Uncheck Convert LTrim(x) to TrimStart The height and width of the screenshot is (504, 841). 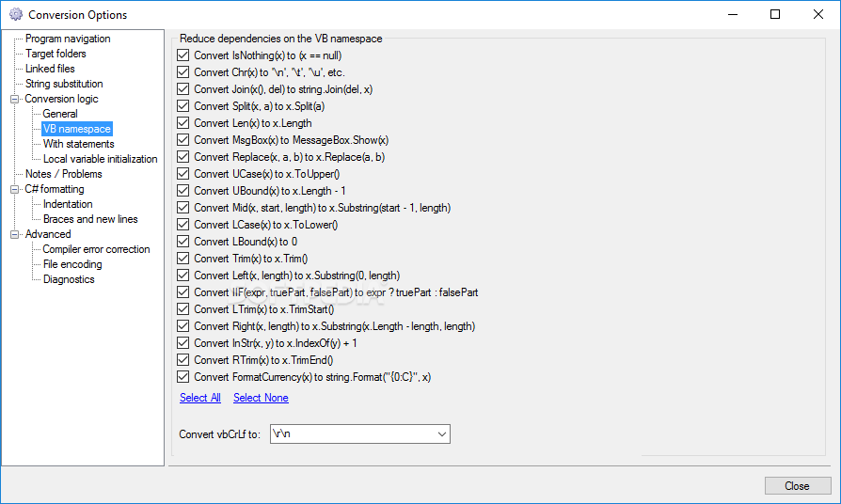point(182,308)
